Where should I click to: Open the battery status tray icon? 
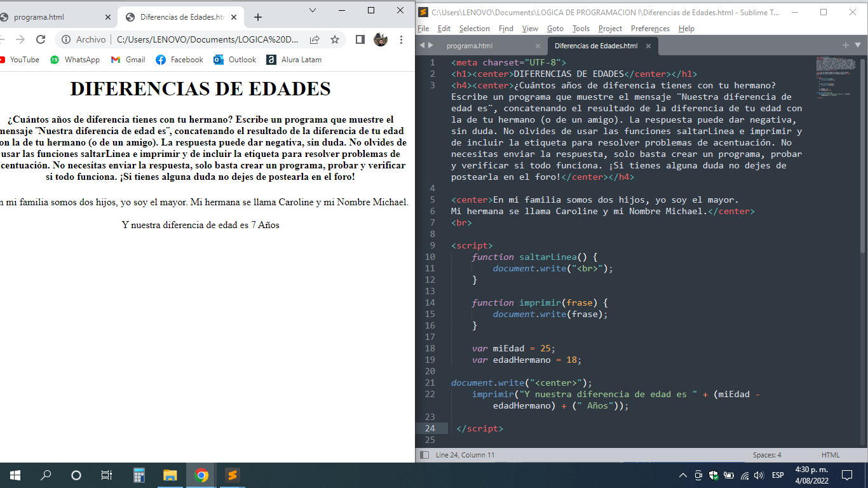pos(729,475)
